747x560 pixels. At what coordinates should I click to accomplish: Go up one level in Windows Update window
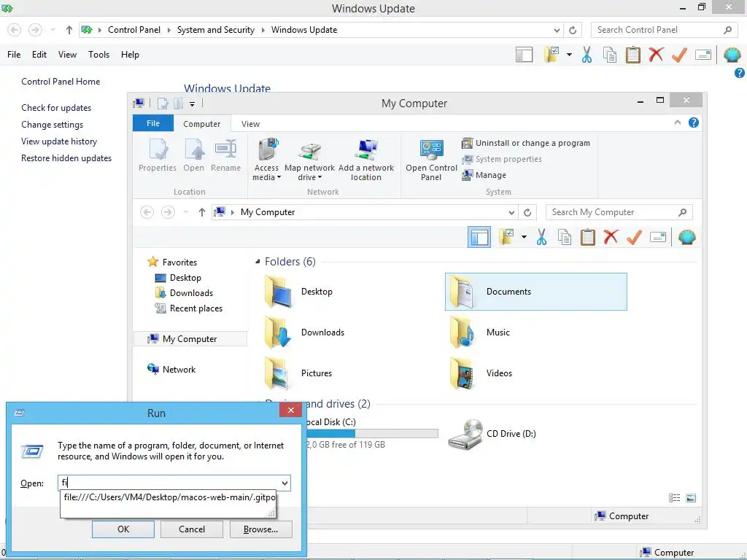click(69, 30)
